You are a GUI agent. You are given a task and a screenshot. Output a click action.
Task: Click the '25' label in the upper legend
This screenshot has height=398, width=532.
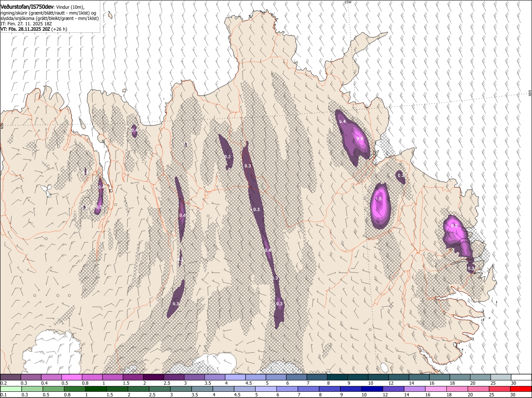[x=493, y=383]
